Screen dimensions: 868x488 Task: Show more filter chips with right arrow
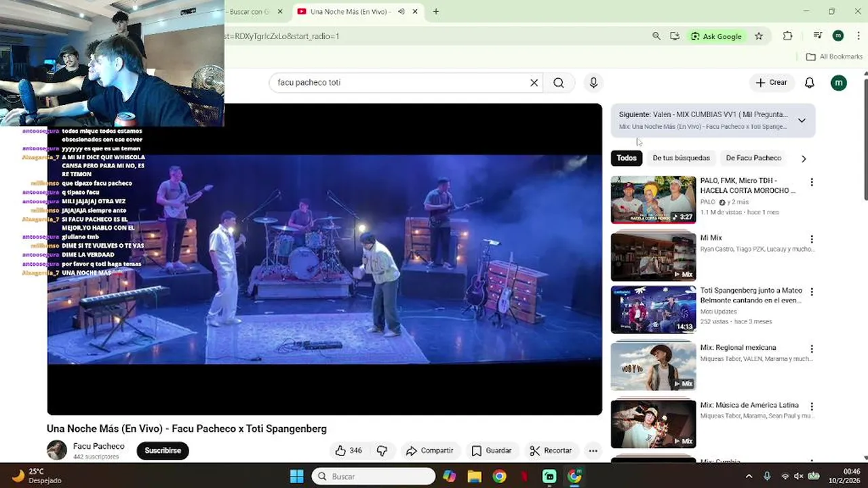tap(804, 159)
